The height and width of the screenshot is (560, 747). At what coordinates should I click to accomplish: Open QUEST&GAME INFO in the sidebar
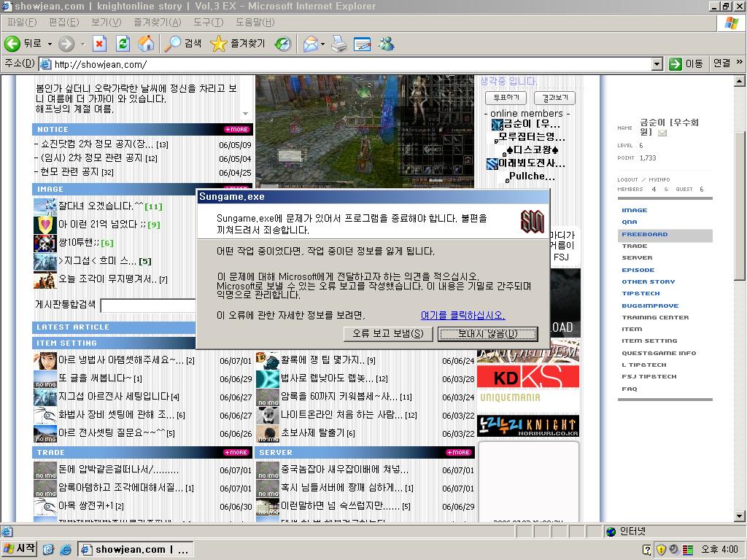(x=659, y=354)
